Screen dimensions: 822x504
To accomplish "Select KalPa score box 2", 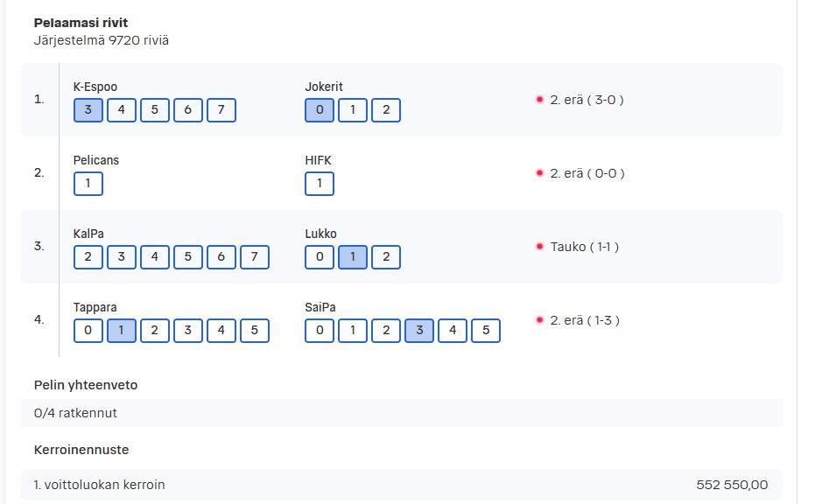I will coord(88,256).
